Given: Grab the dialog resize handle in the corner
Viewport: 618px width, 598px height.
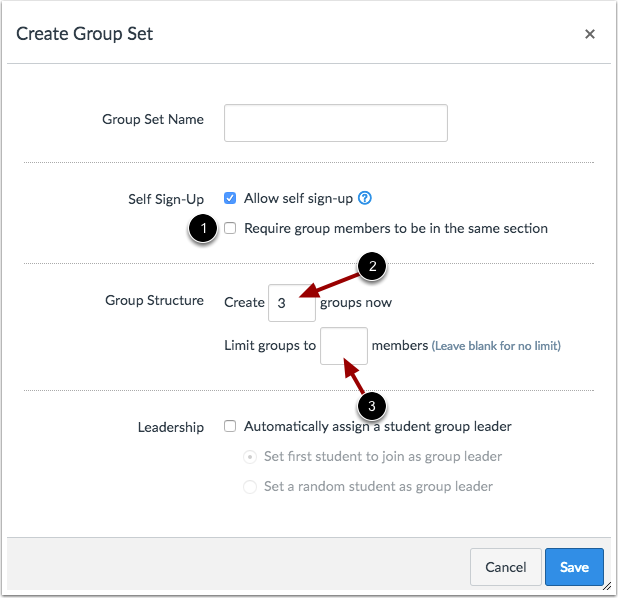Looking at the screenshot, I should click(x=607, y=587).
